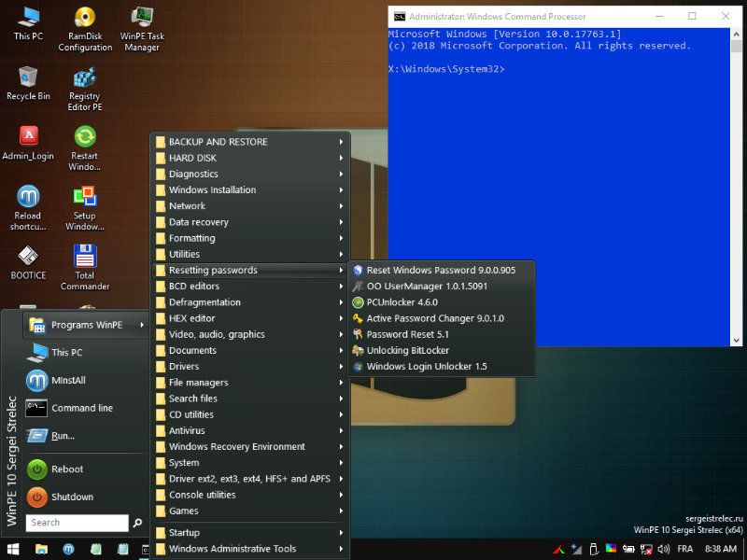Viewport: 747px width, 560px height.
Task: Click Command Processor scrollbar up arrow
Action: 736,34
